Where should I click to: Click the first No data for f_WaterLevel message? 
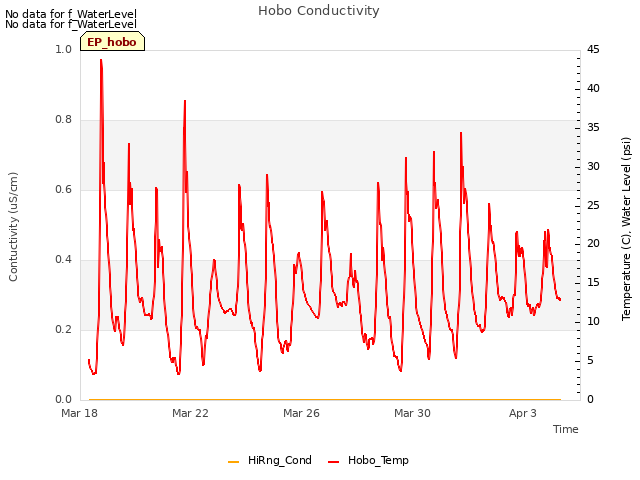[71, 14]
